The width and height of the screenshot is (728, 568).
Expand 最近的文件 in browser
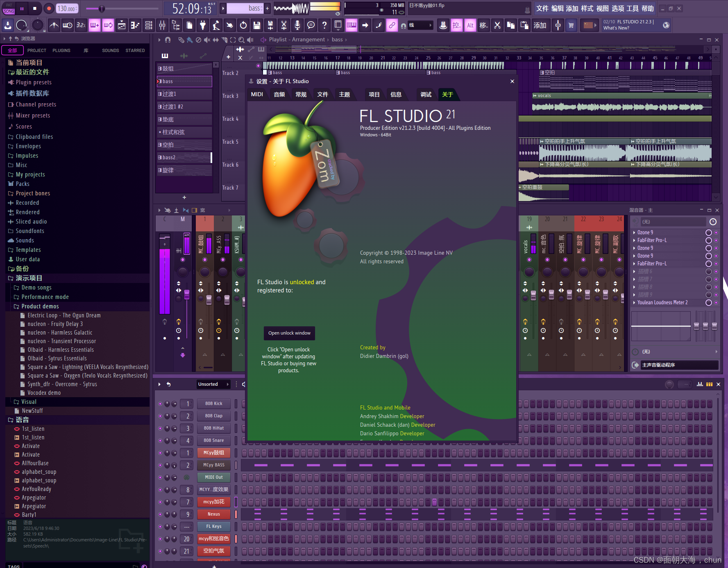point(29,72)
